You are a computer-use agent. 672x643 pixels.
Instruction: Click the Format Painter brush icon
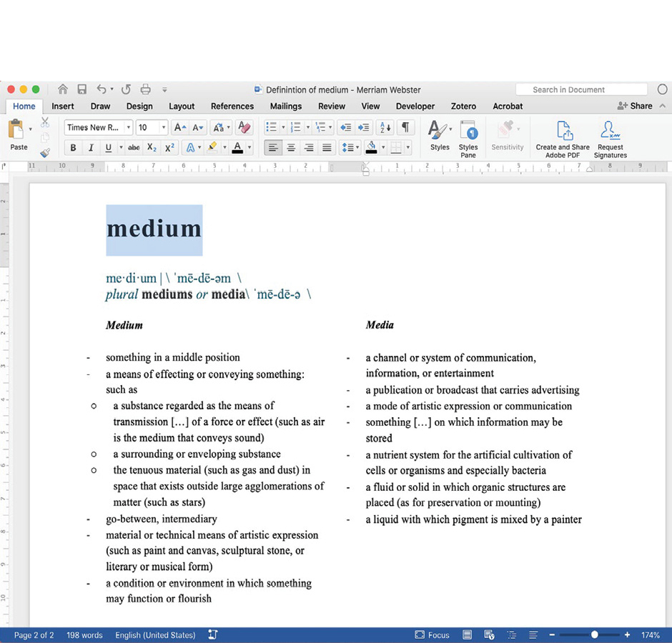click(45, 152)
